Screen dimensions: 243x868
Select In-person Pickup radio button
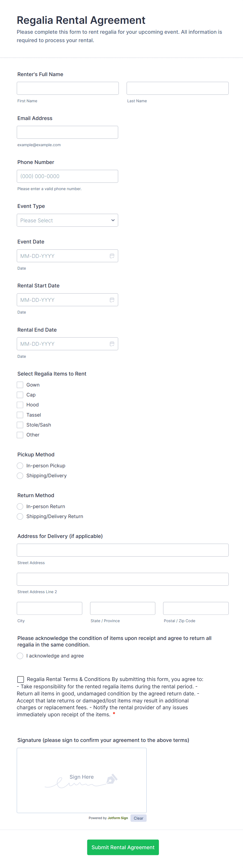click(20, 466)
